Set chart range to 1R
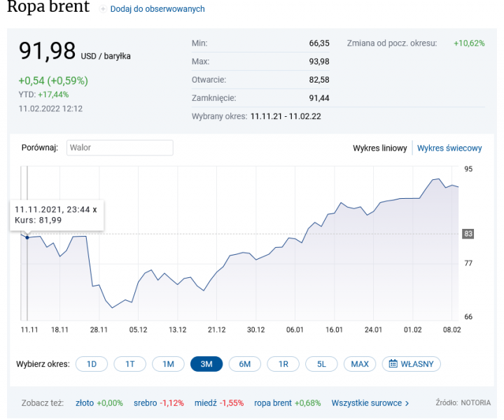Image resolution: width=504 pixels, height=420 pixels. click(283, 364)
